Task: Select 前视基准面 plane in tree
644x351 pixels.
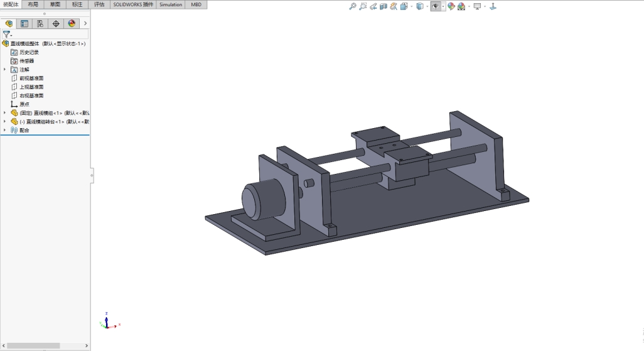Action: [x=31, y=78]
